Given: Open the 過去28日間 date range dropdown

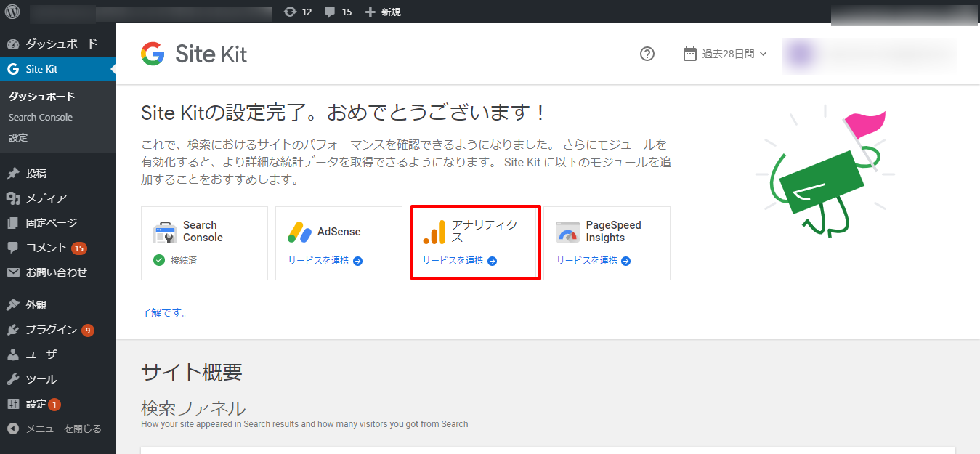Looking at the screenshot, I should pyautogui.click(x=725, y=54).
